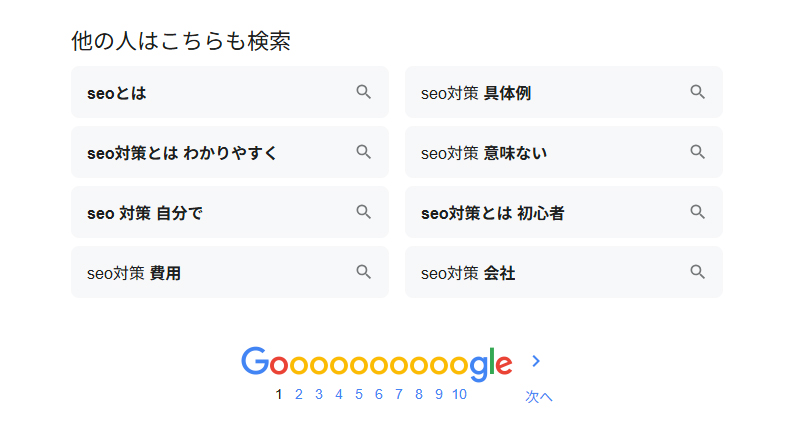793x430 pixels.
Task: Open suggestion "seo対策 具体例"
Action: pos(476,93)
